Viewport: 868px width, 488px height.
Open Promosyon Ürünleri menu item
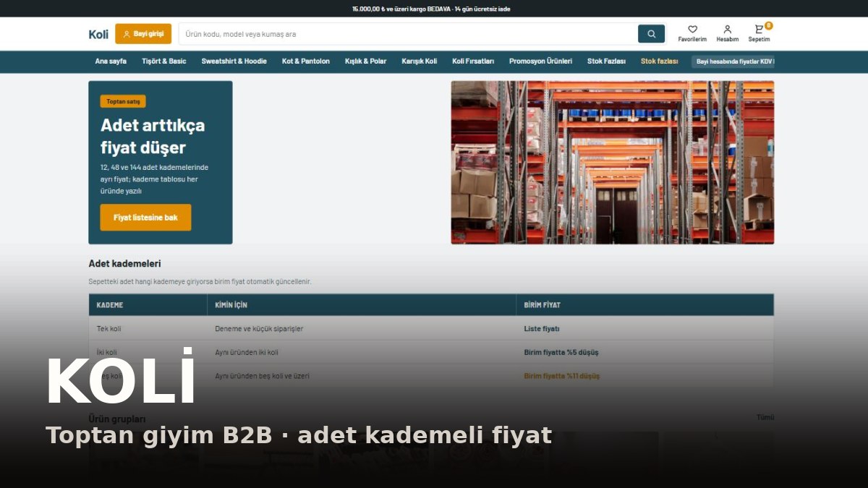pos(540,61)
